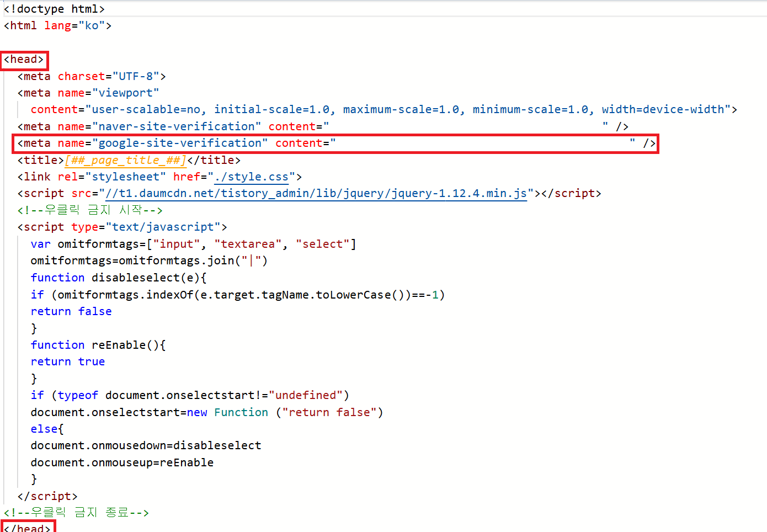
Task: Click the script type="text/javascript" tag
Action: coord(122,227)
